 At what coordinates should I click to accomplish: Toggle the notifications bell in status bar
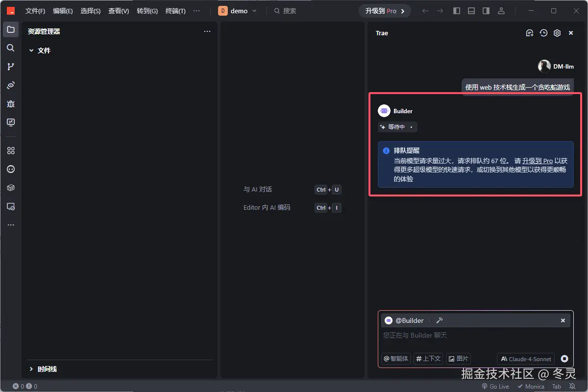pos(571,386)
